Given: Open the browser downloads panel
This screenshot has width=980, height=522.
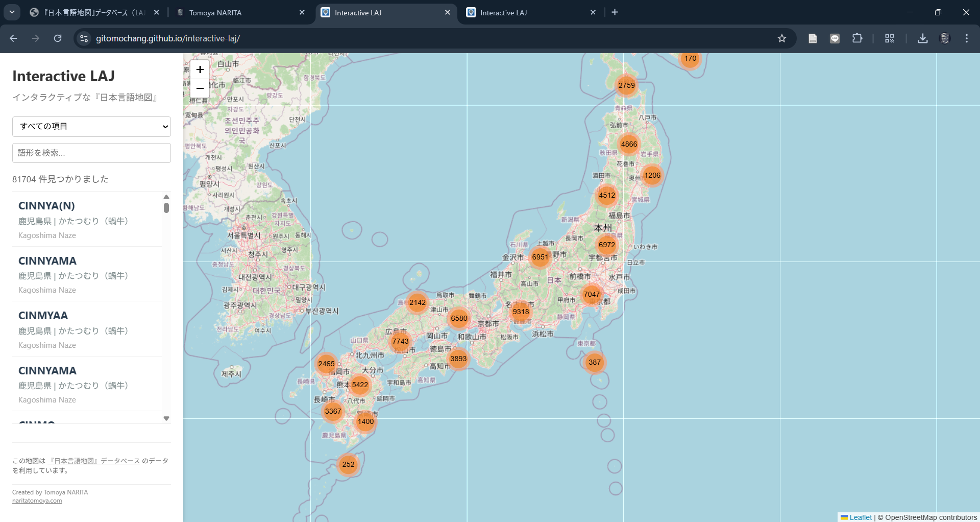Looking at the screenshot, I should 922,38.
